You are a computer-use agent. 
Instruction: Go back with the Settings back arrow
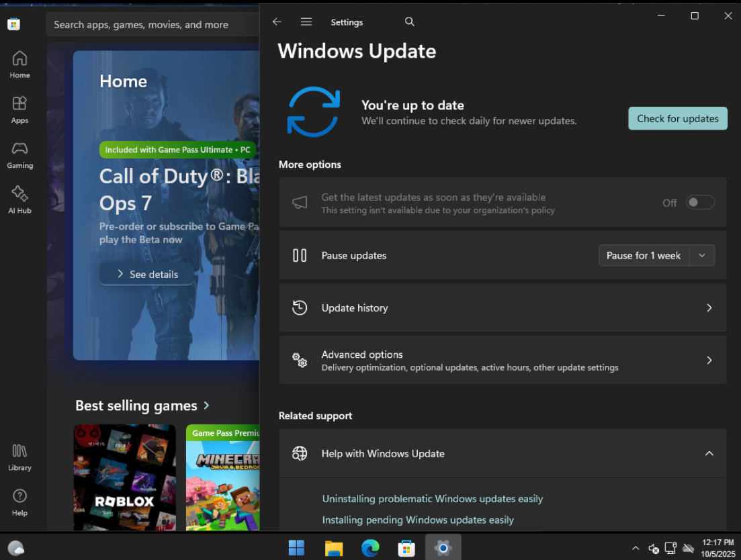tap(277, 21)
